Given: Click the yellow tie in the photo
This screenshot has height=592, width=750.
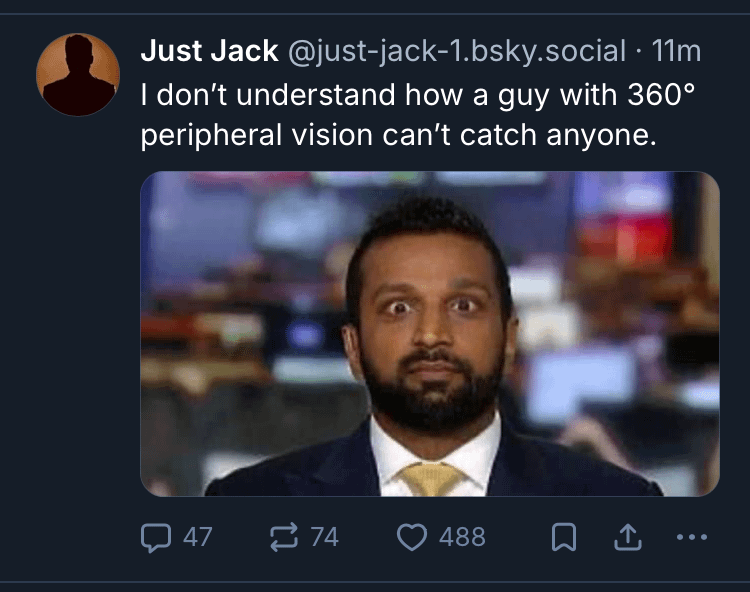Looking at the screenshot, I should pyautogui.click(x=432, y=479).
